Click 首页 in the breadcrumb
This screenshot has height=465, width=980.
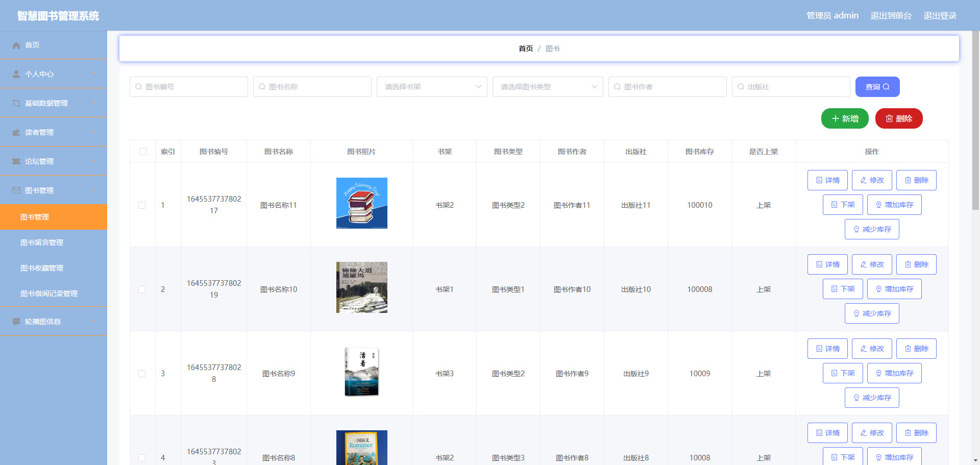[x=526, y=48]
